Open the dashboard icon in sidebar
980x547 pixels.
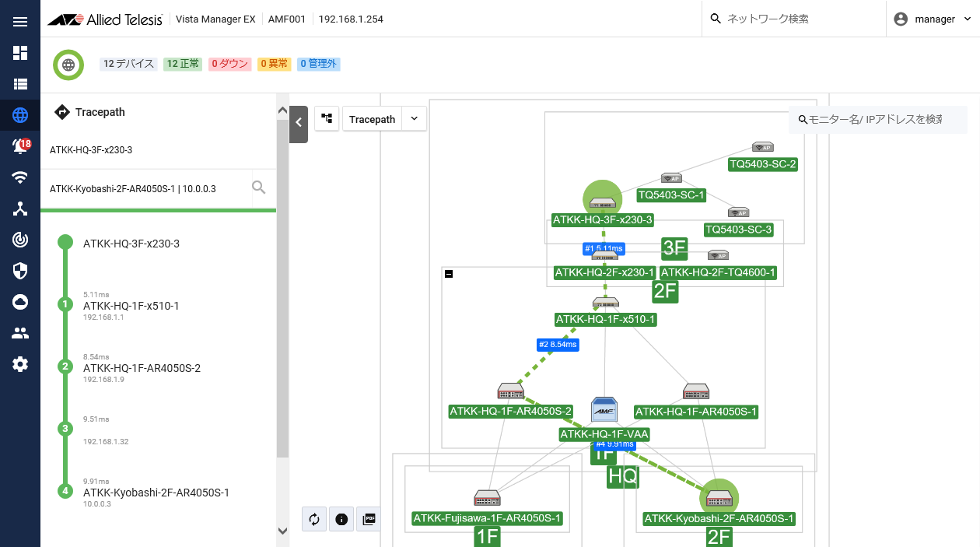click(20, 53)
